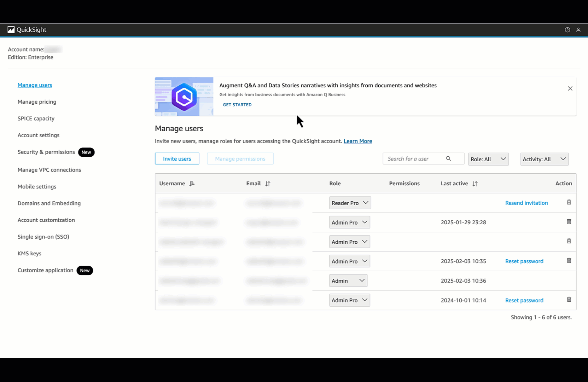Click the Manage permissions button

(240, 158)
